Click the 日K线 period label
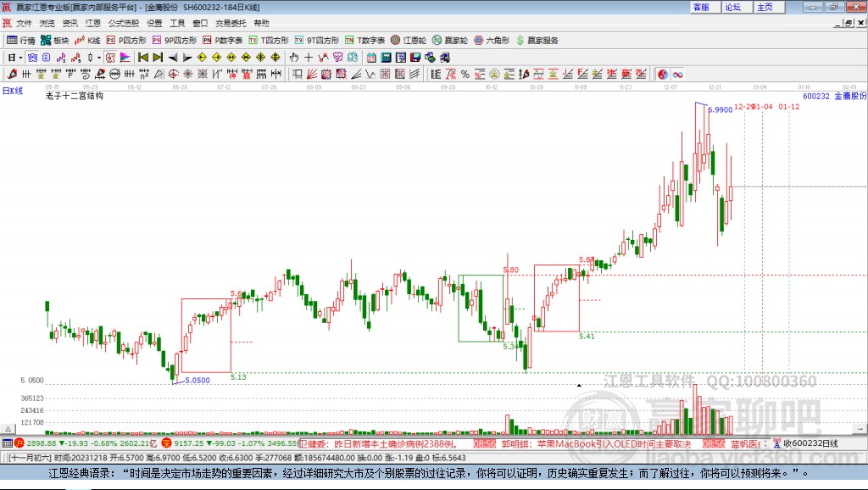The width and height of the screenshot is (868, 490). 13,91
